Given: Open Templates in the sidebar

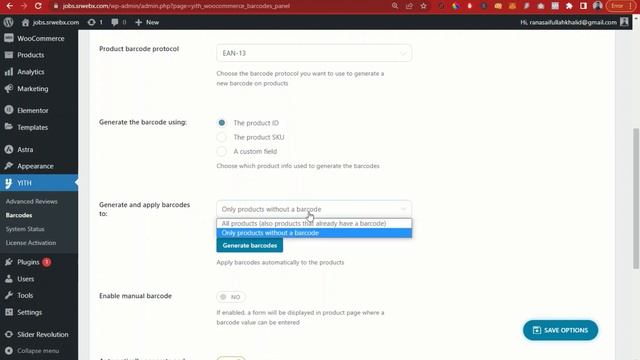Looking at the screenshot, I should point(39,127).
